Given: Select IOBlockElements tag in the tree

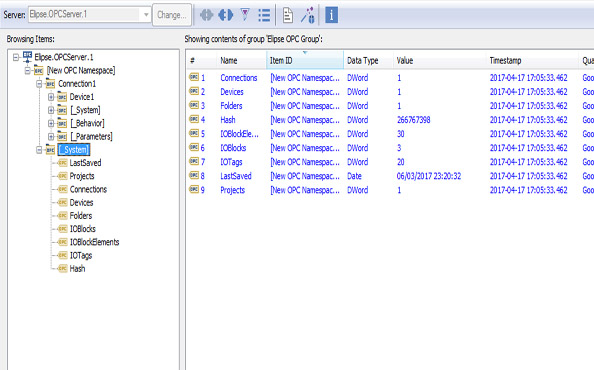Looking at the screenshot, I should [94, 242].
